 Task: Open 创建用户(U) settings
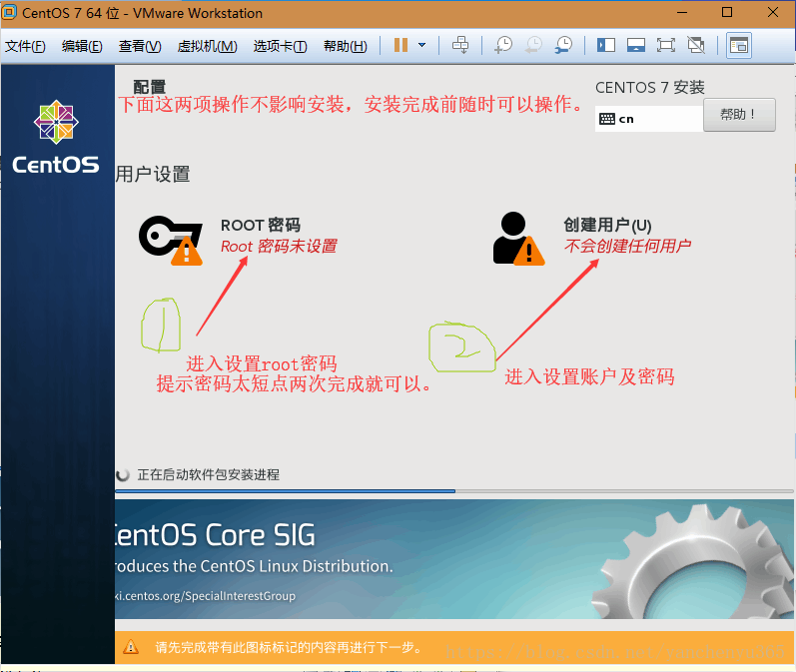pyautogui.click(x=607, y=225)
